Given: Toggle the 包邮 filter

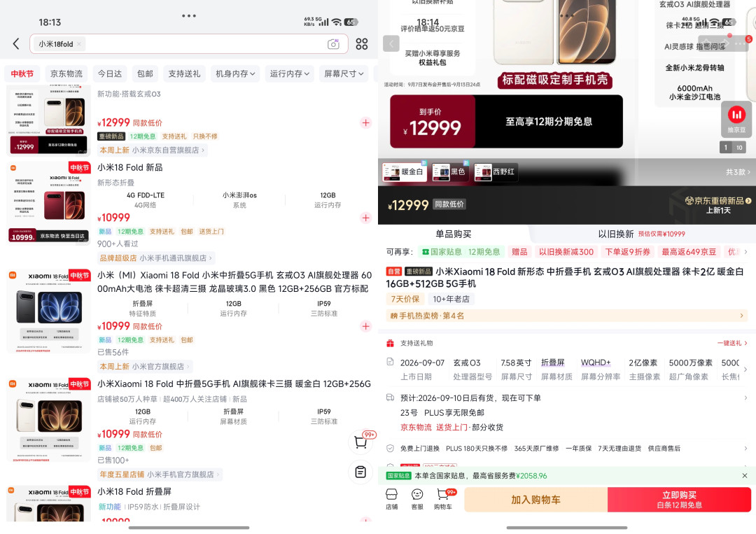Looking at the screenshot, I should pos(145,73).
